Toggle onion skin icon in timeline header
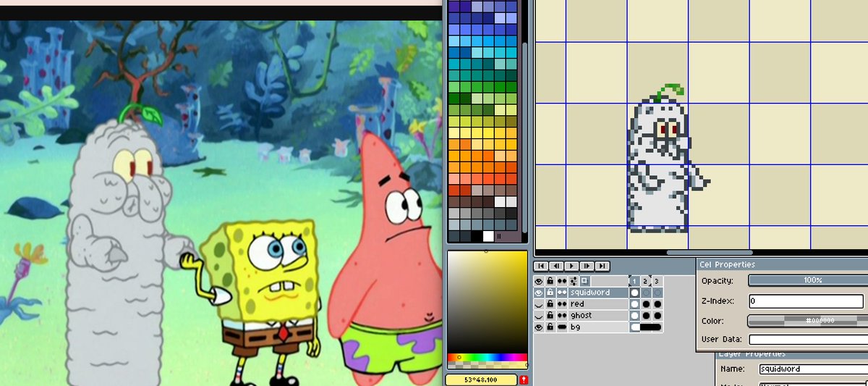The height and width of the screenshot is (386, 868). (585, 281)
